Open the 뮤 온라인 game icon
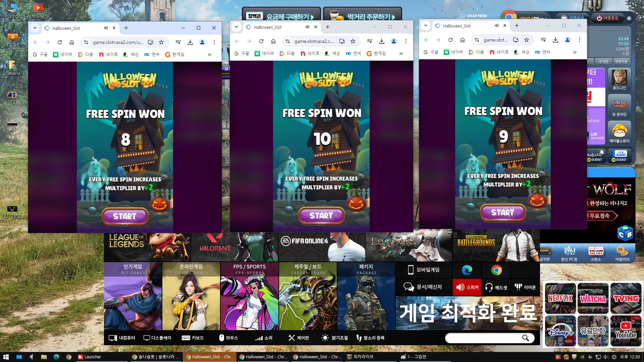 pos(619,106)
